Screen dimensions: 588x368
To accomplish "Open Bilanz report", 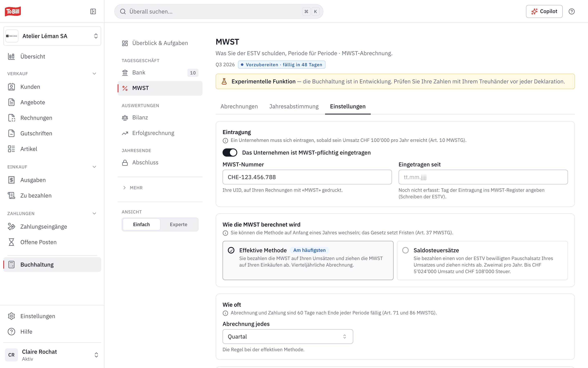I will point(160,118).
